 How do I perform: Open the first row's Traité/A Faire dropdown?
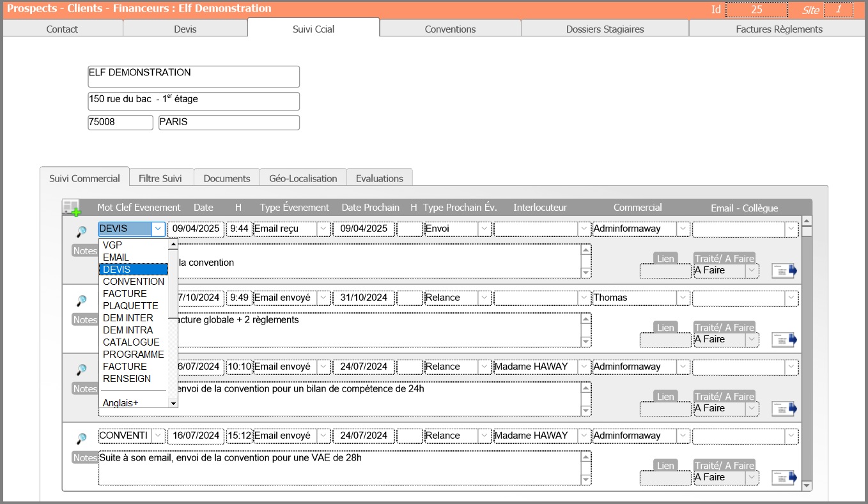752,271
